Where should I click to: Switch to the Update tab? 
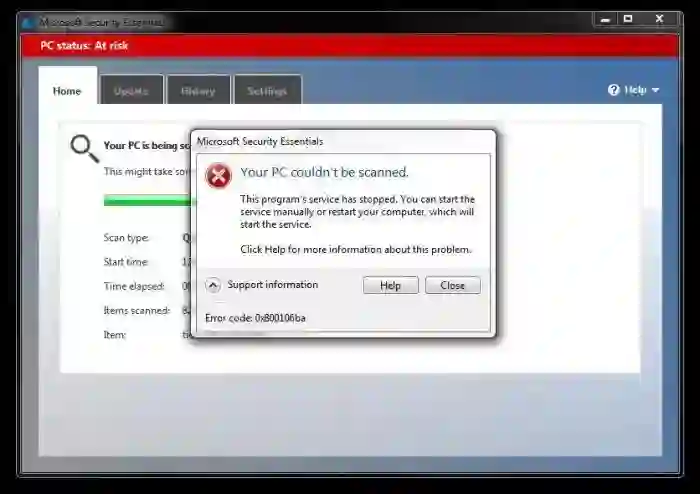coord(131,91)
